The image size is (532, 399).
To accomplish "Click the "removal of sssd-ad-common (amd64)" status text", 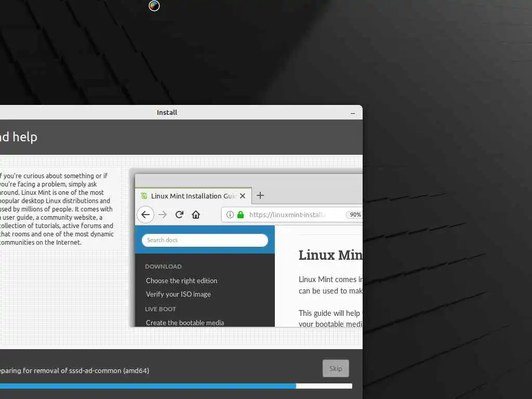I will [97, 370].
